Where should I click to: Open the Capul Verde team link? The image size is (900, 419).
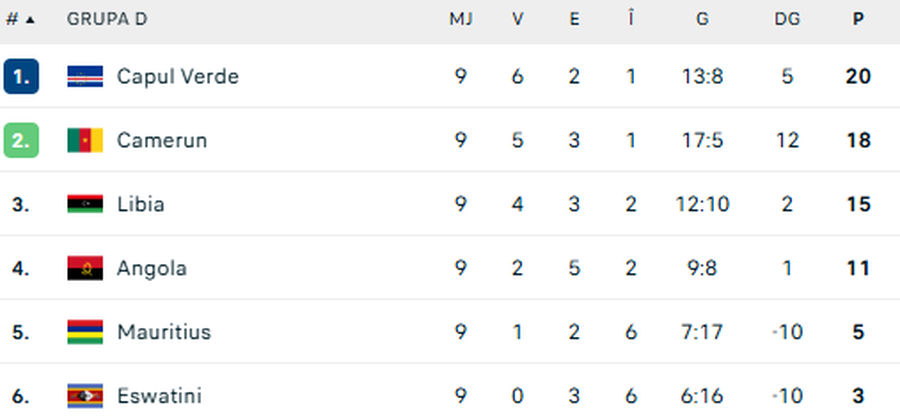click(178, 76)
